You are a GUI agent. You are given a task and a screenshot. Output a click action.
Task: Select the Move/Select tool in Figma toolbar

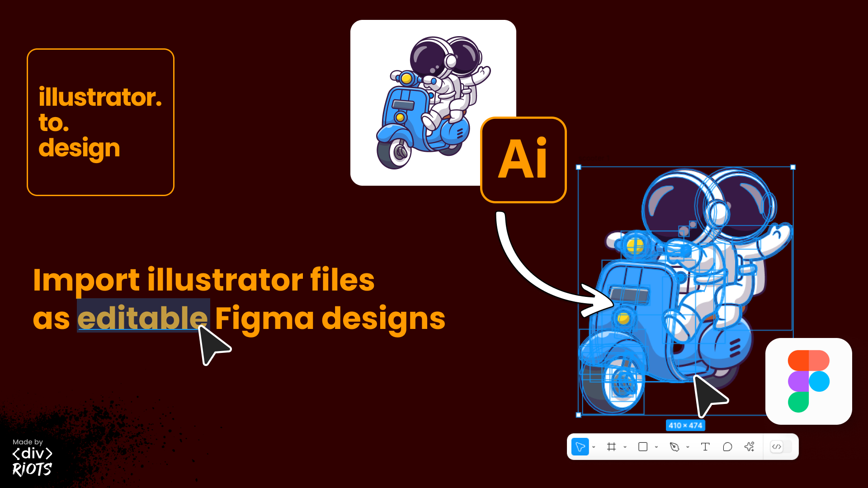[x=580, y=447]
